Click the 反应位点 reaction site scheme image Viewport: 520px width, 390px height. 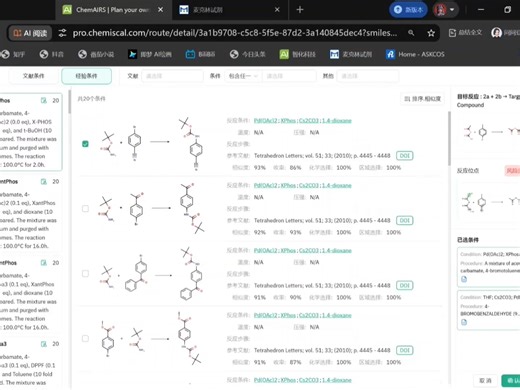[x=490, y=202]
